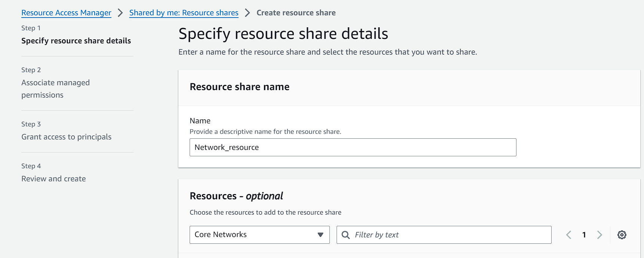The width and height of the screenshot is (644, 258).
Task: Select Step 3 Grant access to principals
Action: [x=66, y=137]
